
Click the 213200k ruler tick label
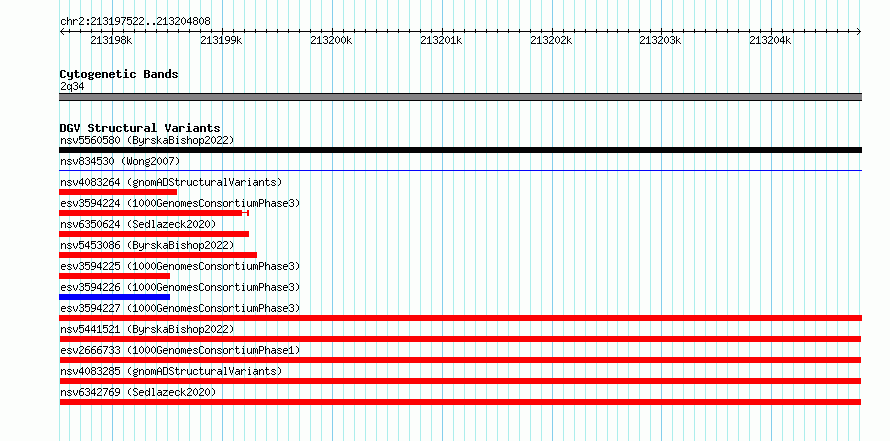(331, 41)
